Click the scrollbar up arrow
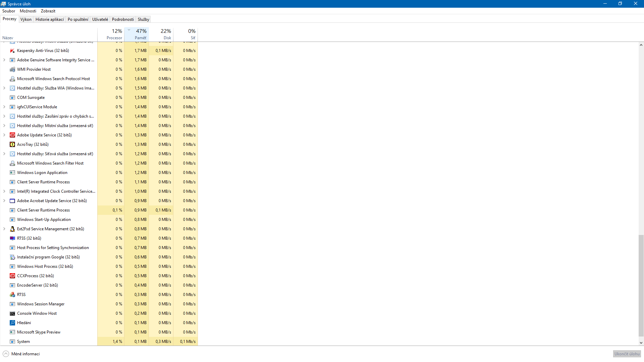 coord(641,45)
